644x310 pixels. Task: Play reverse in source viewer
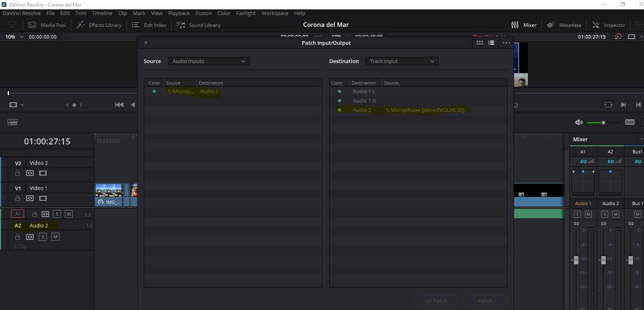[x=133, y=105]
